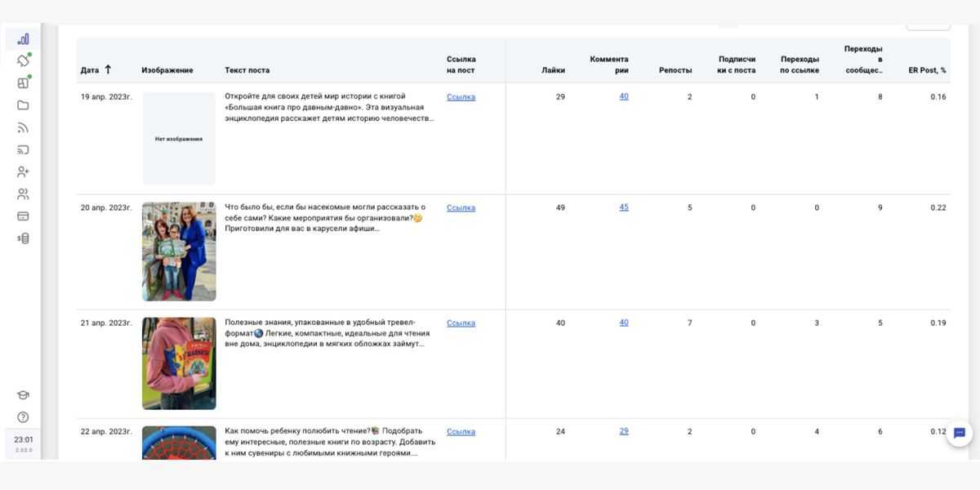Image resolution: width=980 pixels, height=490 pixels.
Task: Sort by the Лайки column header
Action: (553, 70)
